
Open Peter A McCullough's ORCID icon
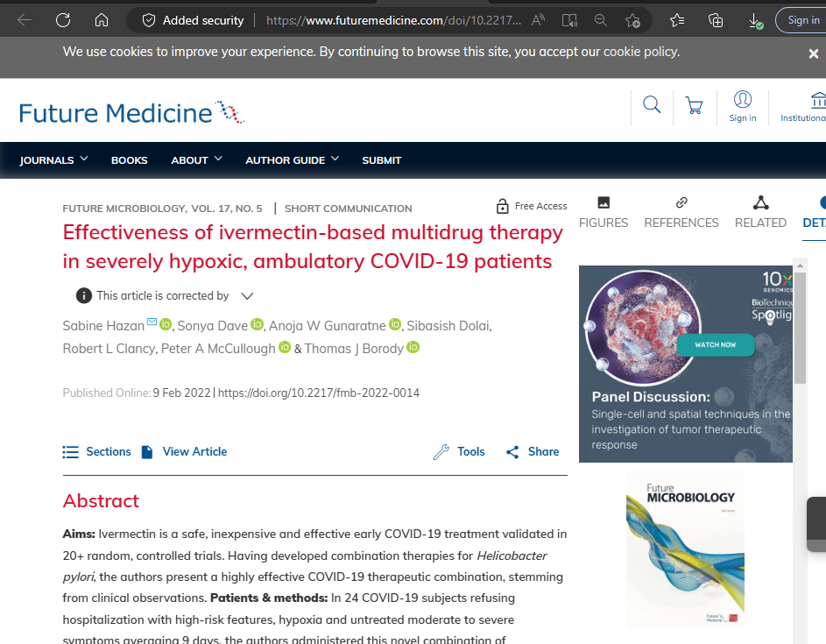tap(285, 347)
